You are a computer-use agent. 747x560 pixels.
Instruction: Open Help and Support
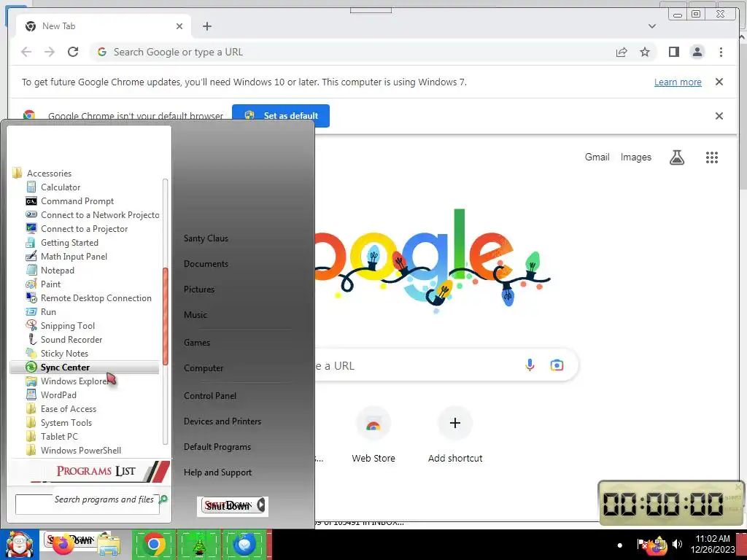click(x=217, y=472)
